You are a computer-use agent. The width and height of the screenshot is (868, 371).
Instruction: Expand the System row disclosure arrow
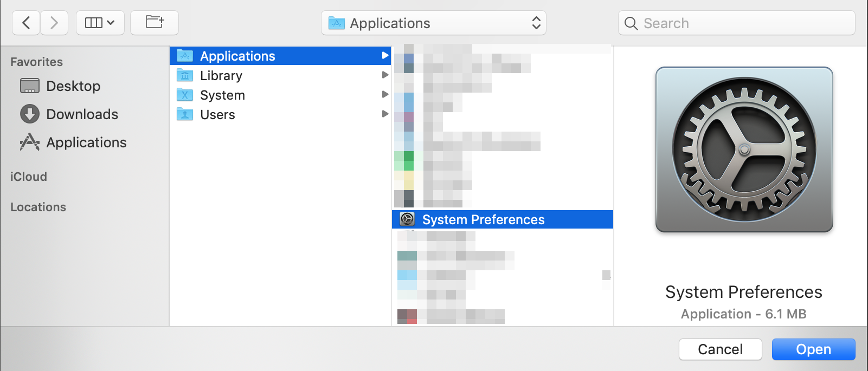coord(385,94)
